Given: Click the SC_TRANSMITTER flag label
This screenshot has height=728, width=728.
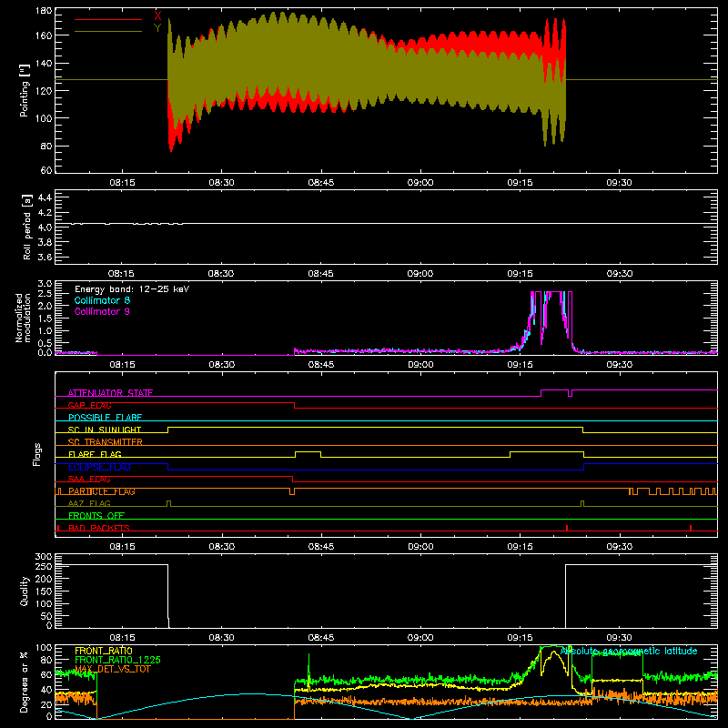Looking at the screenshot, I should click(106, 442).
